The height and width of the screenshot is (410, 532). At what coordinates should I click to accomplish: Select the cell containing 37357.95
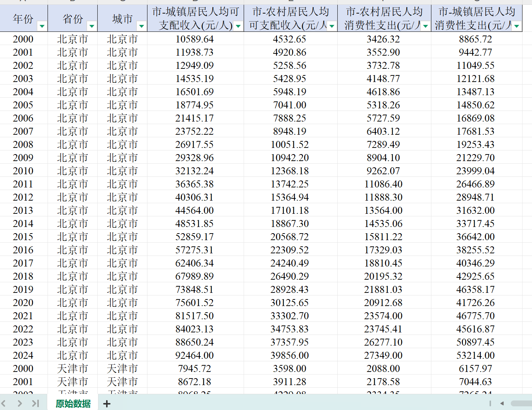click(291, 342)
